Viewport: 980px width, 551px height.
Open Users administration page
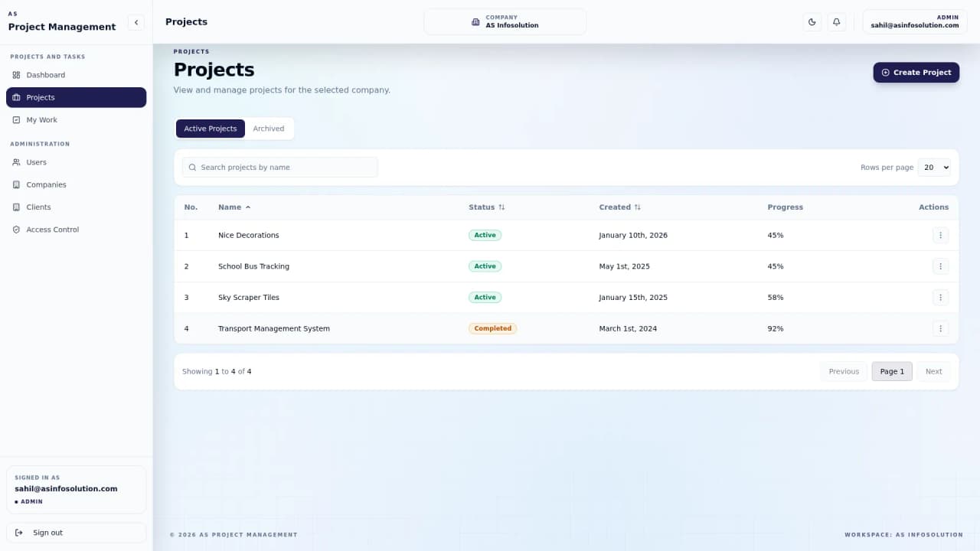click(x=76, y=162)
